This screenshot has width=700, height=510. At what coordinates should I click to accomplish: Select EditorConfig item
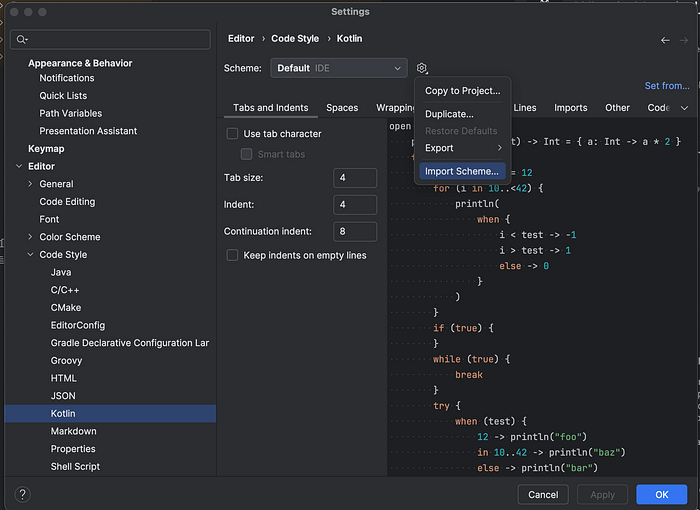(78, 325)
